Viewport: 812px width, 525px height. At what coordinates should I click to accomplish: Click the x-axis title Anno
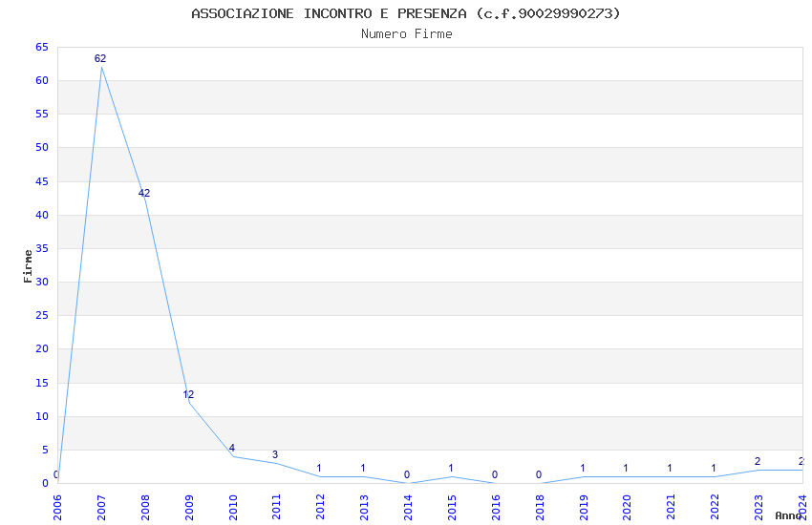pos(788,515)
